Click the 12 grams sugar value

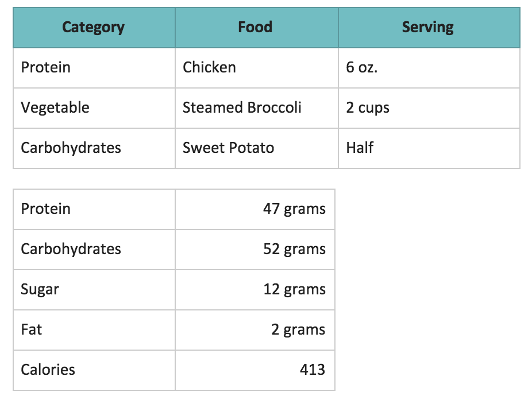[294, 289]
